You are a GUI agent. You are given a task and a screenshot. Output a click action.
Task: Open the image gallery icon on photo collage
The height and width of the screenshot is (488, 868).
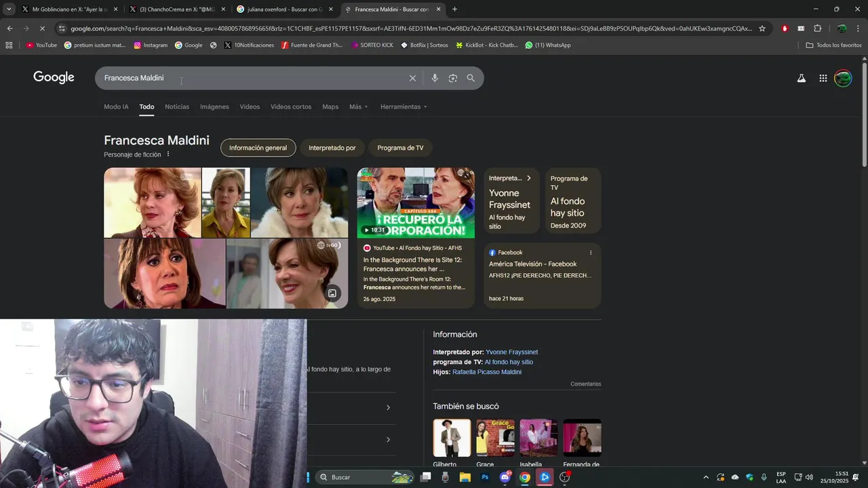tap(332, 293)
